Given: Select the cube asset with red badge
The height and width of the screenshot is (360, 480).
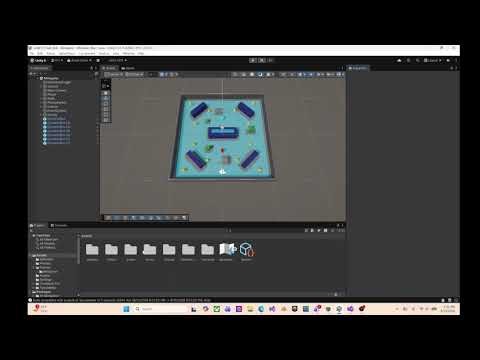Looking at the screenshot, I should click(x=246, y=251).
